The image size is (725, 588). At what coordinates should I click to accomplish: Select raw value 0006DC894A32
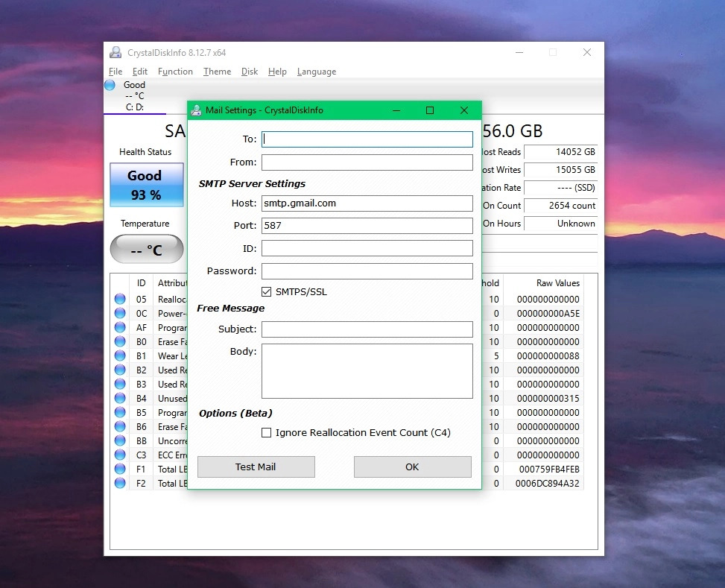pyautogui.click(x=547, y=484)
